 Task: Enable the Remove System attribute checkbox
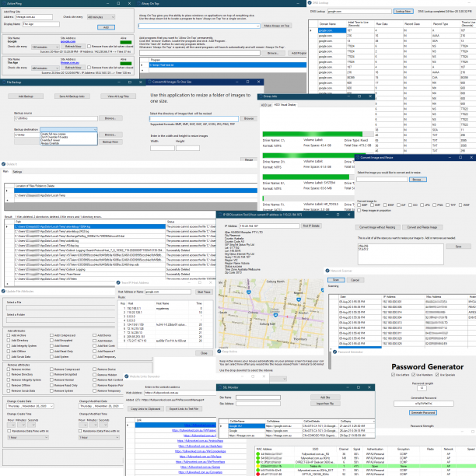point(51,390)
